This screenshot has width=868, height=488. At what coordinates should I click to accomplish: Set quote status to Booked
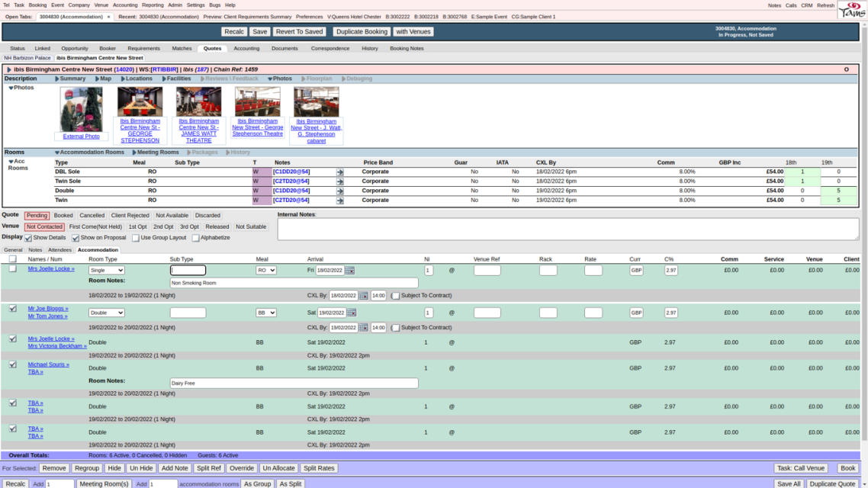tap(63, 216)
